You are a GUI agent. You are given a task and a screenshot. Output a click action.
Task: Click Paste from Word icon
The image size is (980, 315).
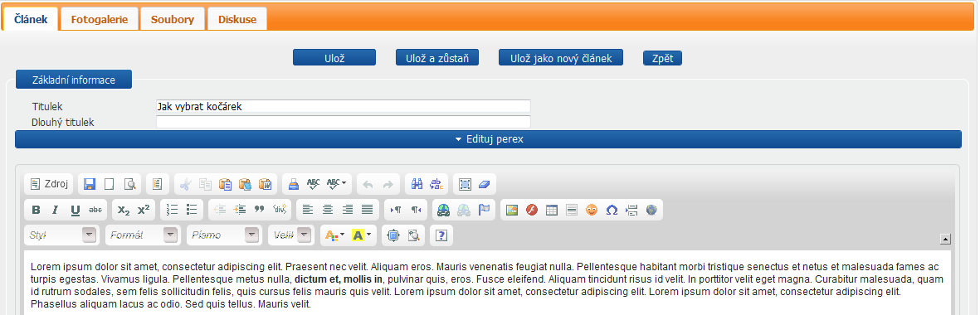265,184
